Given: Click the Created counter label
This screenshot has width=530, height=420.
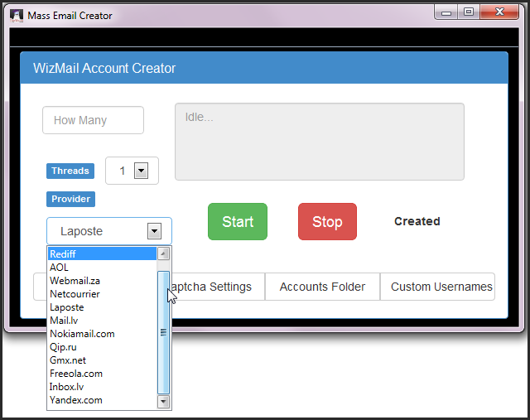Looking at the screenshot, I should click(417, 221).
